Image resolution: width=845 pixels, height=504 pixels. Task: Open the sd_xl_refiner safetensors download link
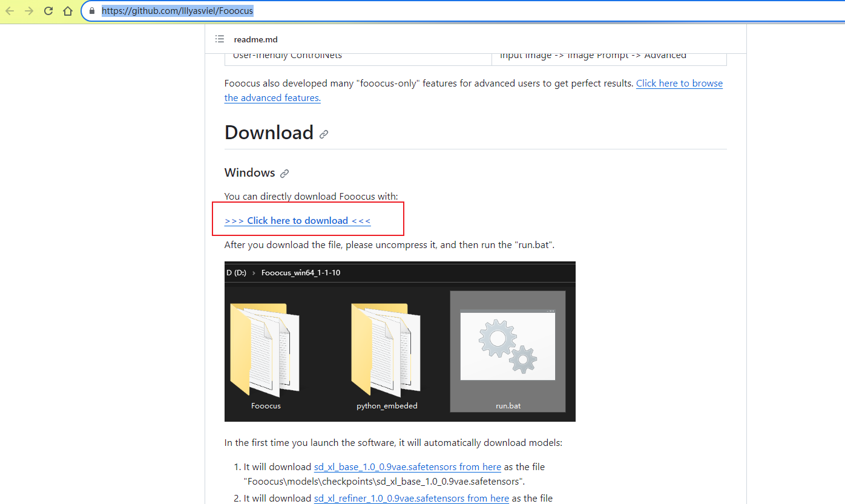point(411,498)
